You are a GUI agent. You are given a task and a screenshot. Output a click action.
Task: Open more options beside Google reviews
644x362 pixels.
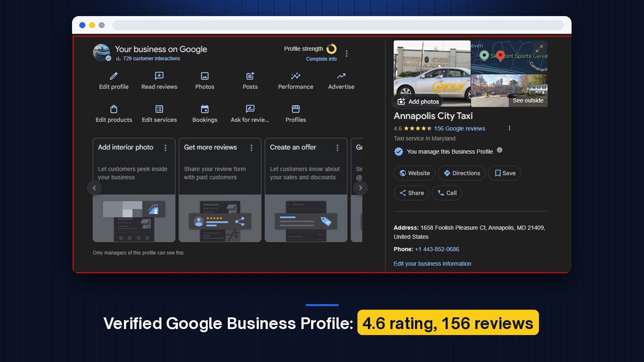[x=510, y=128]
